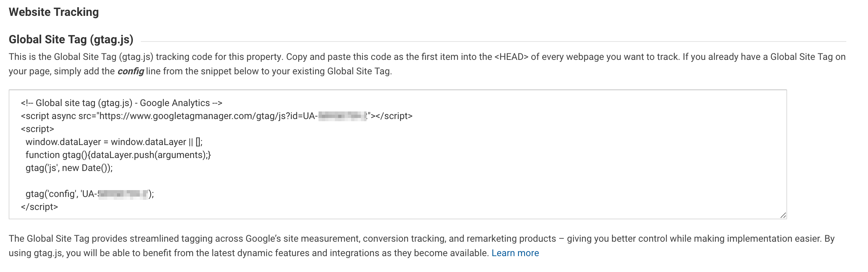The image size is (868, 272).
Task: Click the closing </script> tag line
Action: (x=39, y=207)
